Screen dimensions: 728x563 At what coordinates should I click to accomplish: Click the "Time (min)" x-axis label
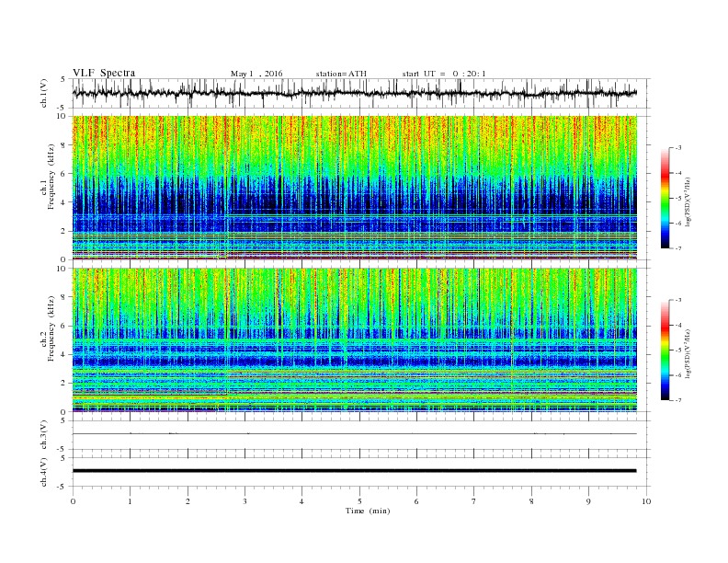click(368, 511)
